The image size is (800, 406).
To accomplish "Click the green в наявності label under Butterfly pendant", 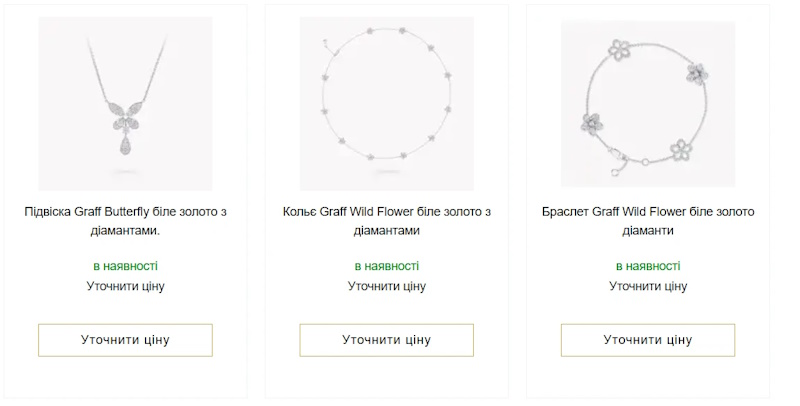I will 125,266.
